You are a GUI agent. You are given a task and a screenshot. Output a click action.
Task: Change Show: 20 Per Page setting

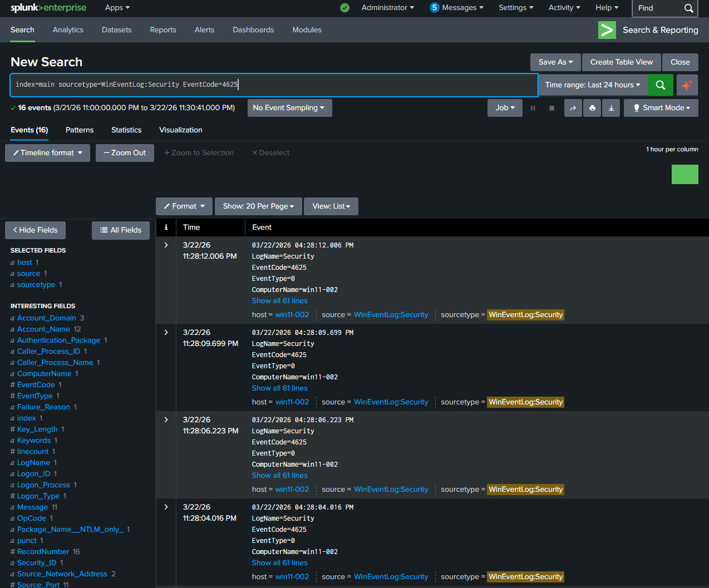pyautogui.click(x=258, y=206)
